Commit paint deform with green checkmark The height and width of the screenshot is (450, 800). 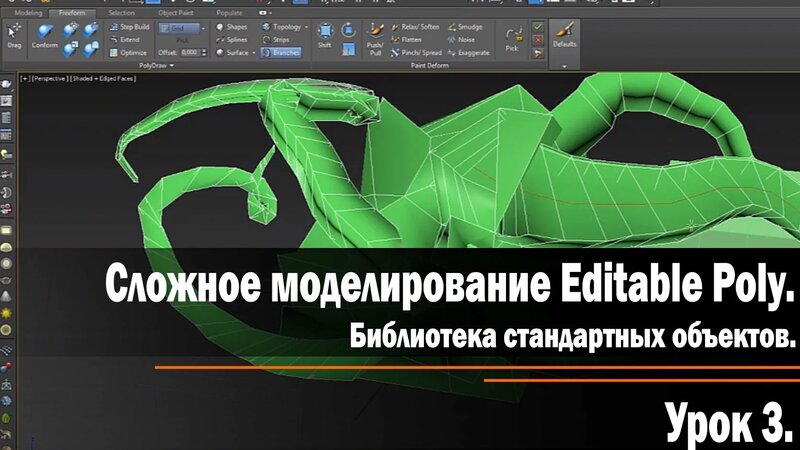(538, 27)
